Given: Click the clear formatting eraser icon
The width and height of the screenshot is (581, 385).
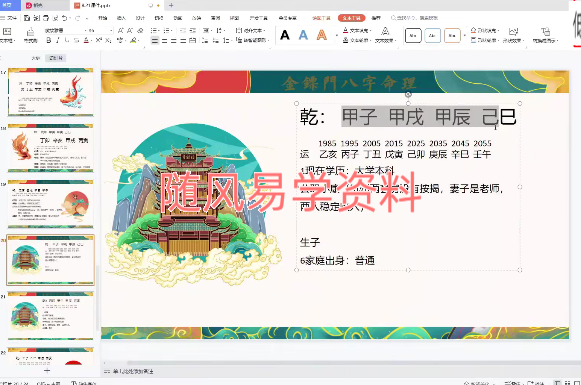Looking at the screenshot, I should coord(140,30).
